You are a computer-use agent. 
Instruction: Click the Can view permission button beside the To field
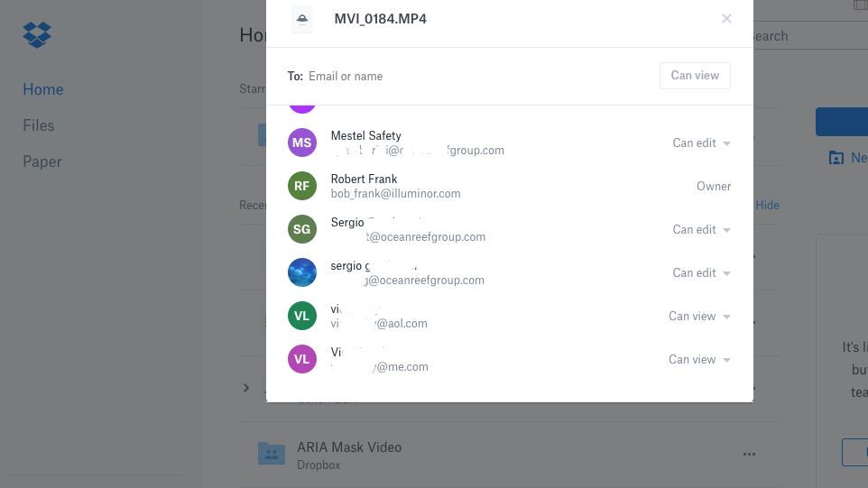[x=695, y=76]
